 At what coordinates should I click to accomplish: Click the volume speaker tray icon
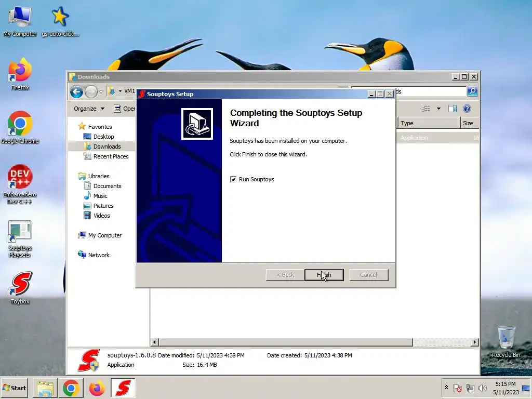pyautogui.click(x=482, y=388)
